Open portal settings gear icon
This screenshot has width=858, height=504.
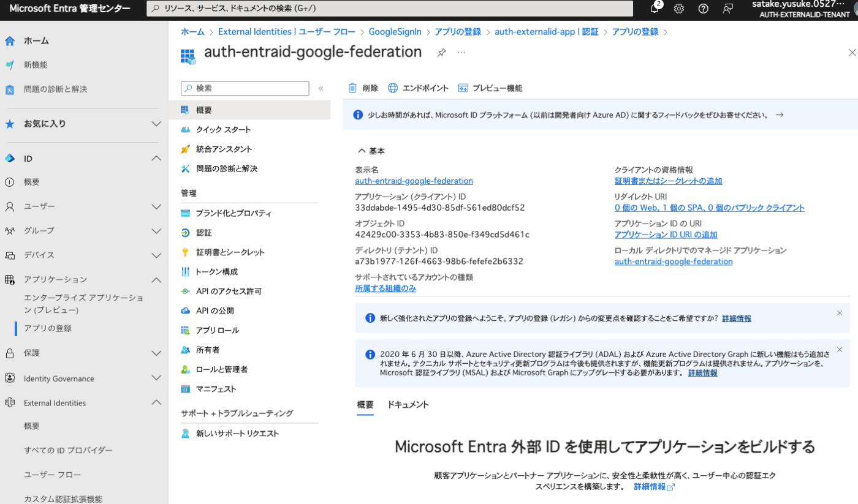[679, 9]
